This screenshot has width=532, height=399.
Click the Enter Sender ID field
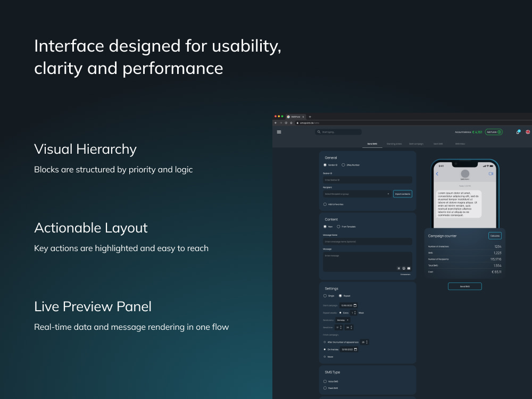368,180
